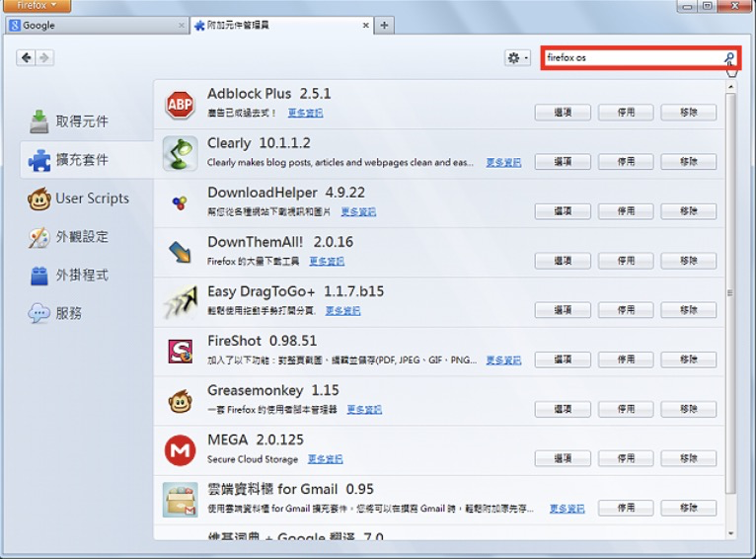Click the red MEGA M icon
The height and width of the screenshot is (559, 756).
(x=180, y=450)
